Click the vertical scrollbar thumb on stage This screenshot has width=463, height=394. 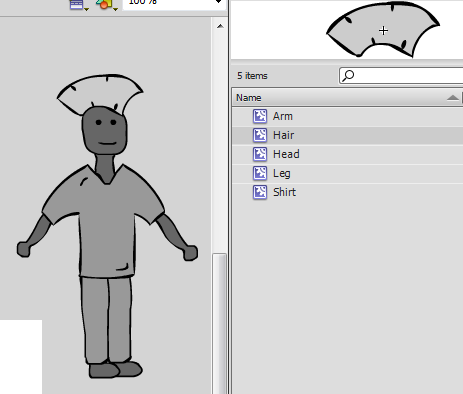pos(219,323)
